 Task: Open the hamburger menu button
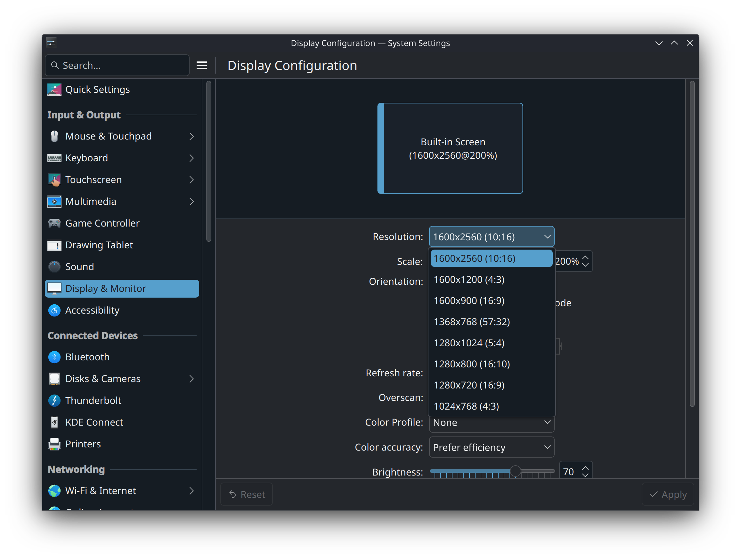click(x=201, y=65)
